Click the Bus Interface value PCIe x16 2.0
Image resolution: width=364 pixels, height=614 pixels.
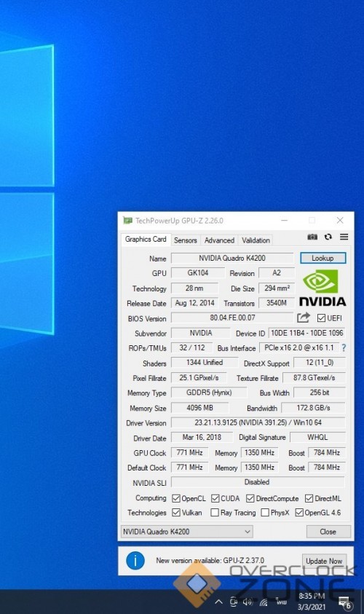click(x=299, y=347)
